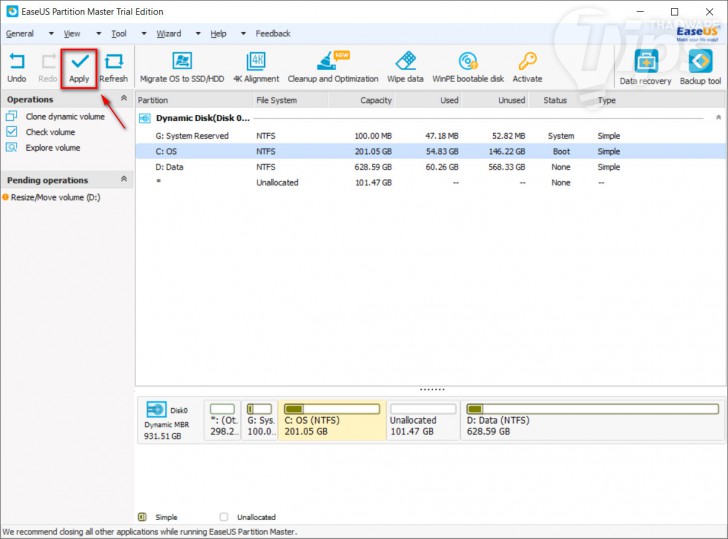
Task: Expand the dropdown arrow next to Tool
Action: click(144, 33)
